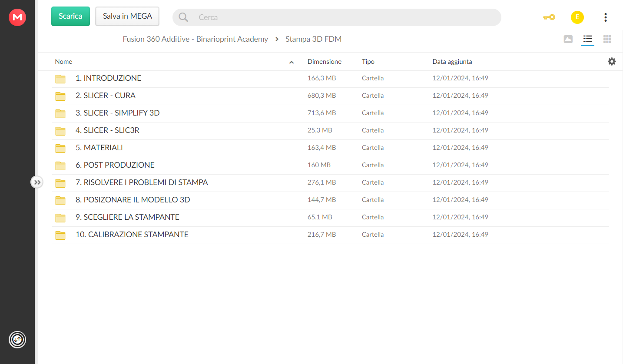Toggle Nome column sort arrow
Screen dimensions: 623x364
click(292, 62)
